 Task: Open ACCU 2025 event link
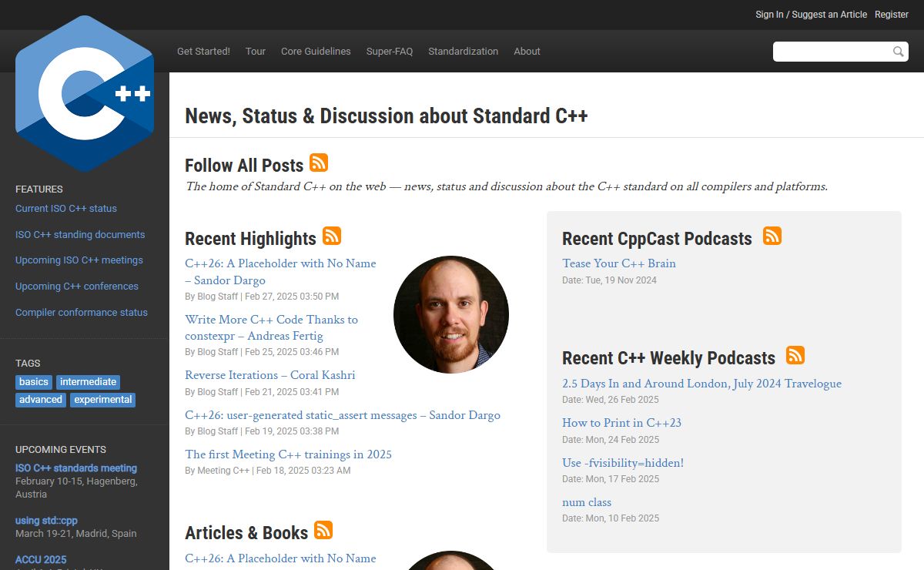41,560
